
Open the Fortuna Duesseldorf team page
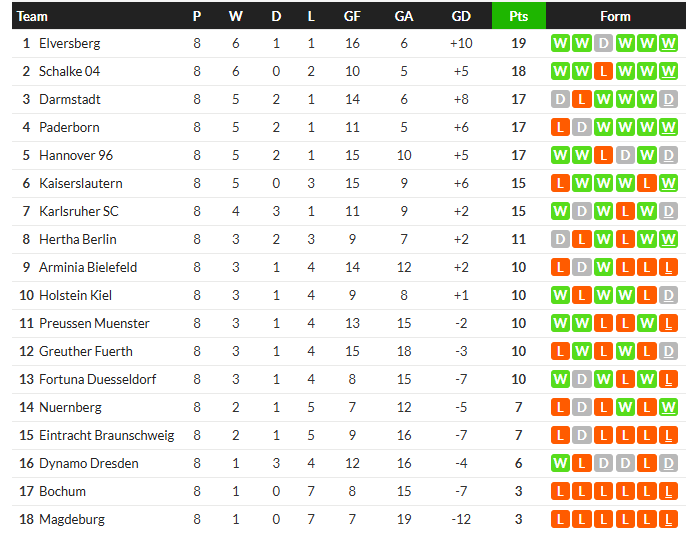click(98, 379)
